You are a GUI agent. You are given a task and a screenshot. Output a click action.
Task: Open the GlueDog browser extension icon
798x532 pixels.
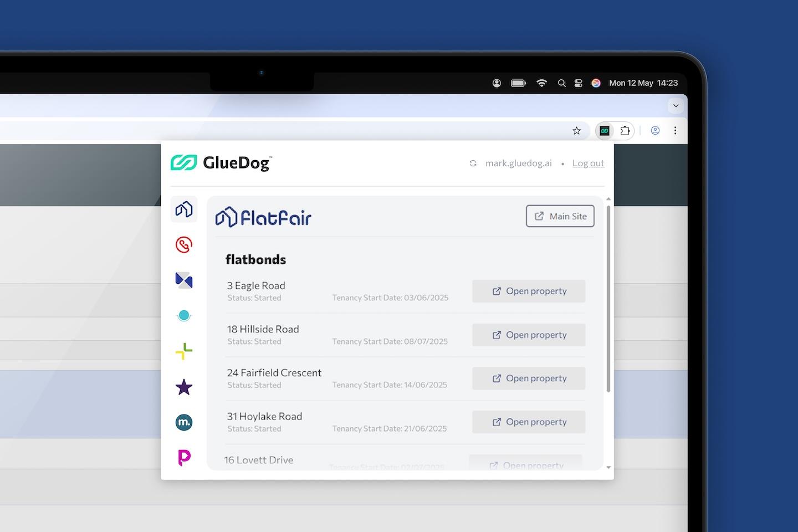click(605, 130)
